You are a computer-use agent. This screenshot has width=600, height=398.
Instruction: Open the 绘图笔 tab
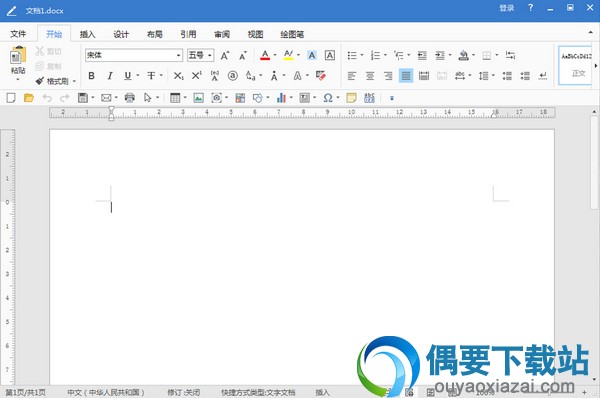(x=292, y=34)
